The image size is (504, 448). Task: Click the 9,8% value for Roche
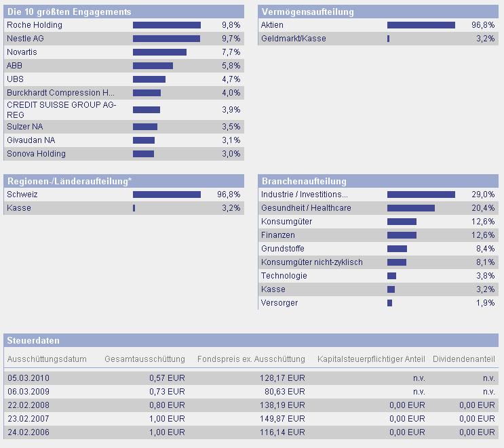[231, 25]
